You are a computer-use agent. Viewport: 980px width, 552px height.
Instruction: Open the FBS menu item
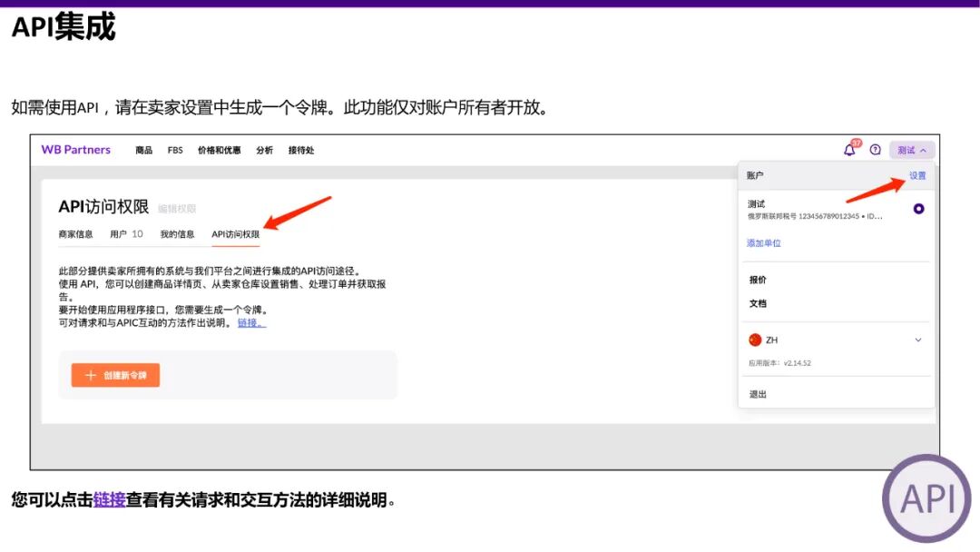point(175,150)
